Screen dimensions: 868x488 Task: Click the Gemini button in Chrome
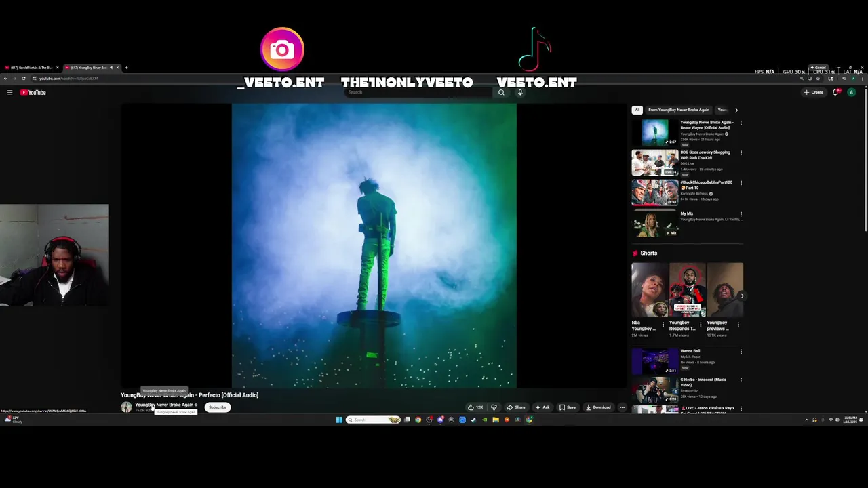pyautogui.click(x=820, y=68)
